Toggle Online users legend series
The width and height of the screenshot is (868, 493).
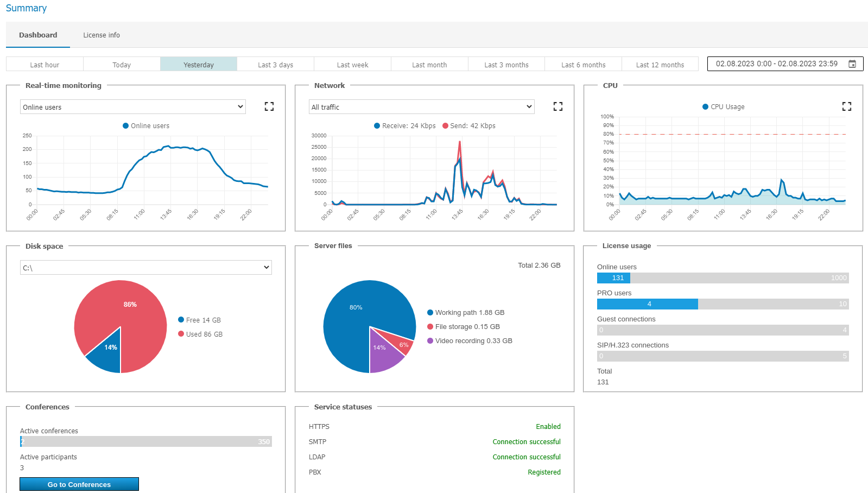146,126
